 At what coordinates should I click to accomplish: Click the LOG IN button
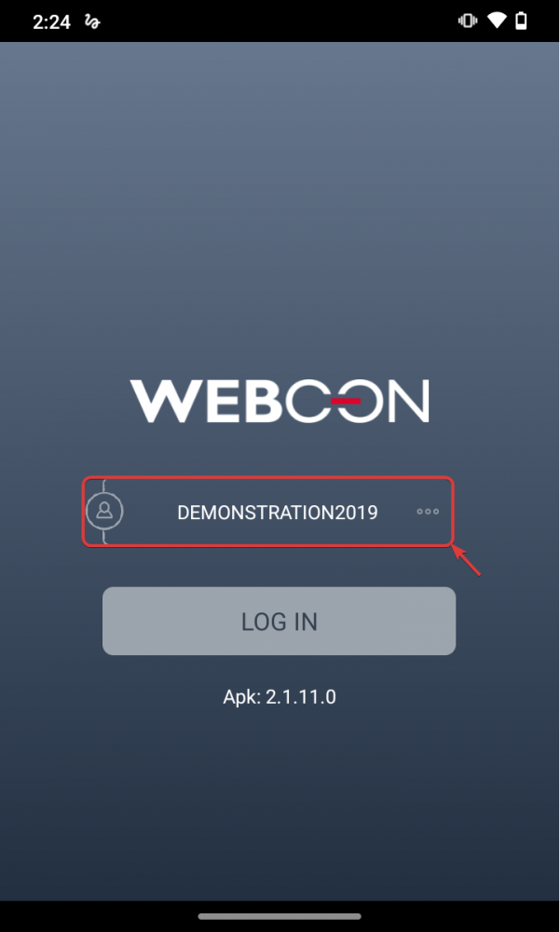pyautogui.click(x=279, y=621)
